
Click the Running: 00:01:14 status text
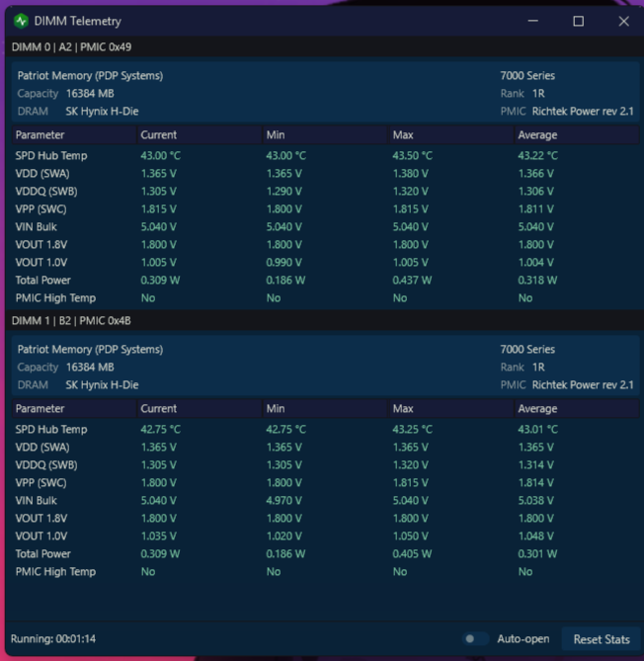pyautogui.click(x=53, y=638)
